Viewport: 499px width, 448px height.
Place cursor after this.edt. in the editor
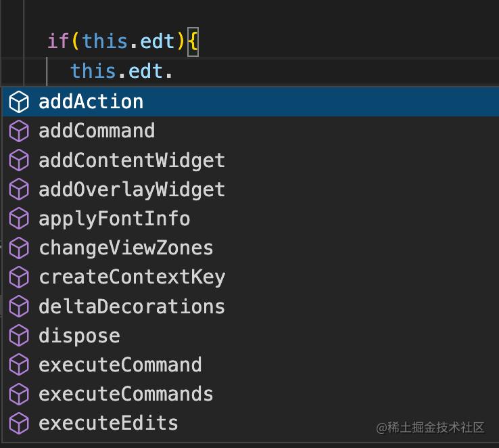[174, 70]
